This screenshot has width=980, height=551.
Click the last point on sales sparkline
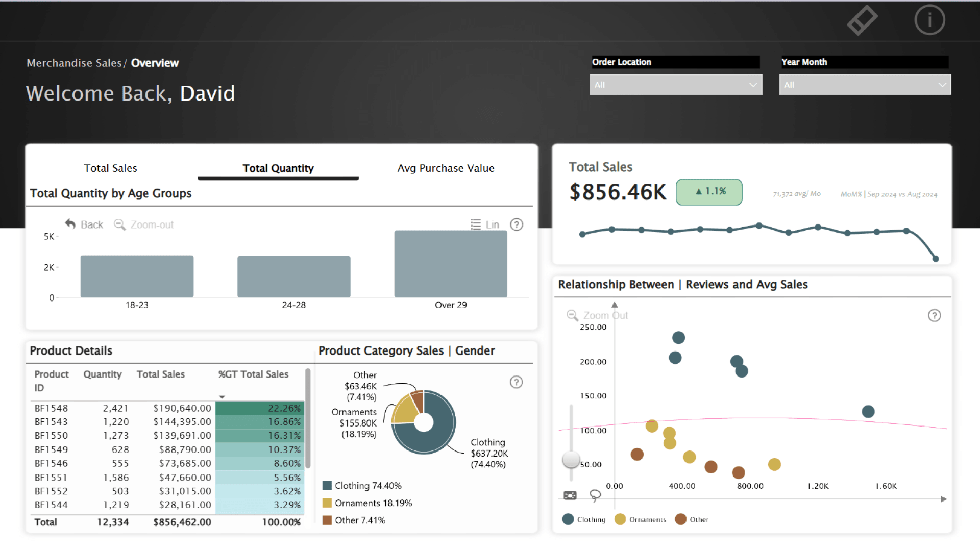(936, 259)
